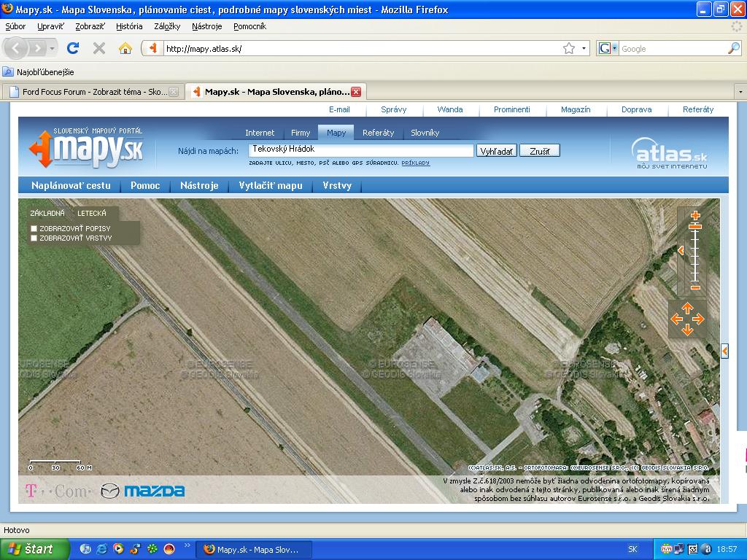The image size is (747, 560).
Task: Enable the Zobrazovať popisy checkbox
Action: (x=34, y=228)
